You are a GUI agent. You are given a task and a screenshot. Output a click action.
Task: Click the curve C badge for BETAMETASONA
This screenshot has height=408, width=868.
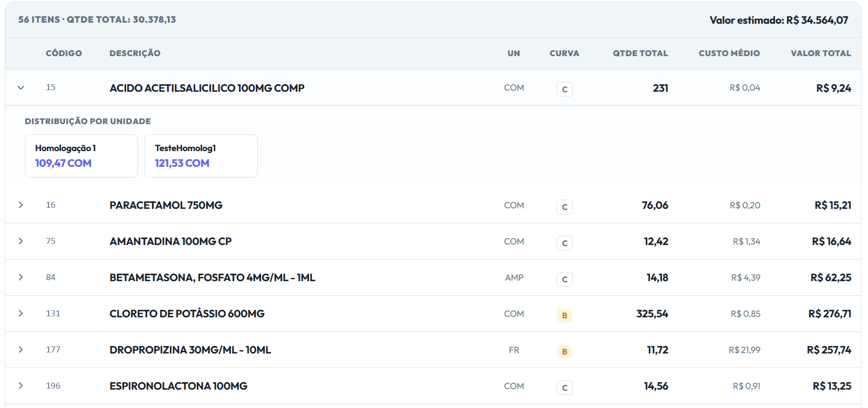click(x=564, y=279)
